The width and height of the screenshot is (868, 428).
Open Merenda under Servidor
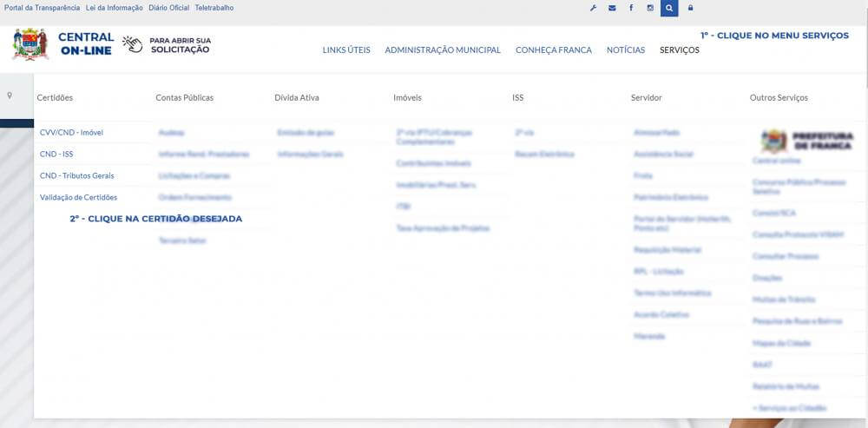point(649,336)
